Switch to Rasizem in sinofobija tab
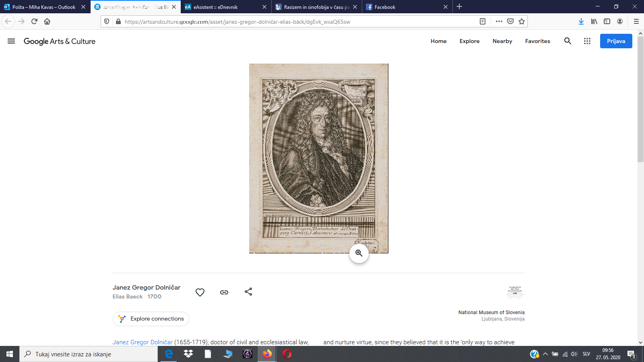The image size is (644, 362). (x=316, y=7)
